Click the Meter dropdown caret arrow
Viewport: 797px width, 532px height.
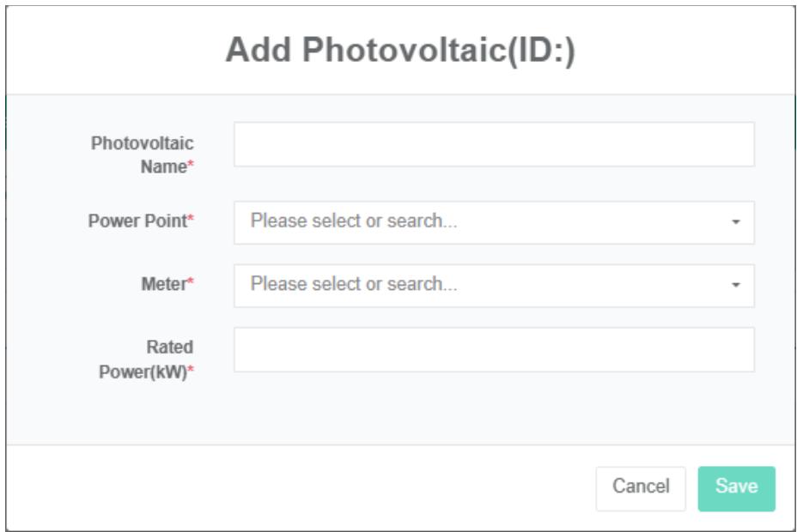click(x=736, y=286)
